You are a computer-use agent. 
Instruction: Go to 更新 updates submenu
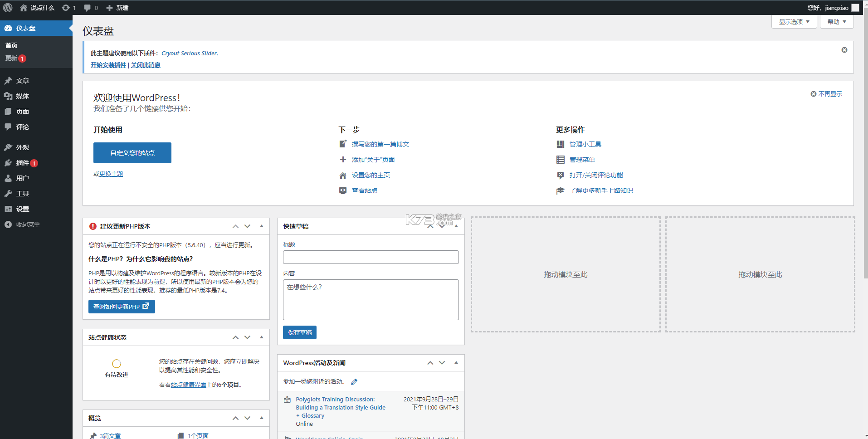point(16,59)
